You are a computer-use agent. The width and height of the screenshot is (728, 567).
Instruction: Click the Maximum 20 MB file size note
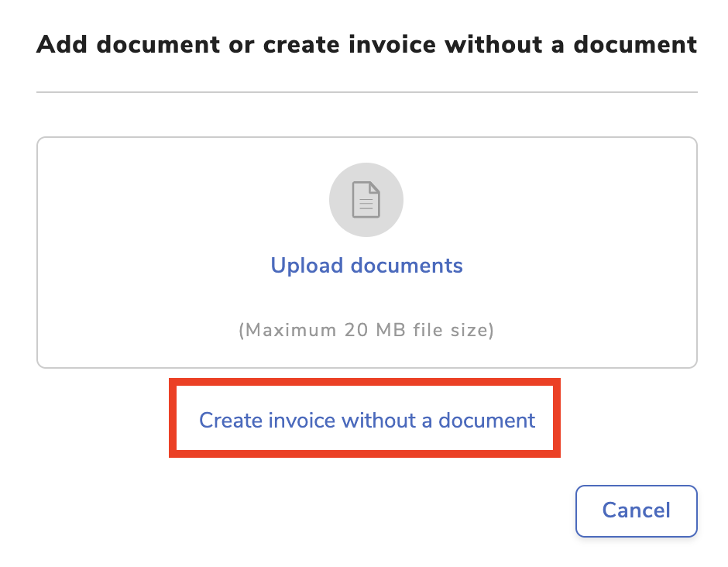click(366, 330)
